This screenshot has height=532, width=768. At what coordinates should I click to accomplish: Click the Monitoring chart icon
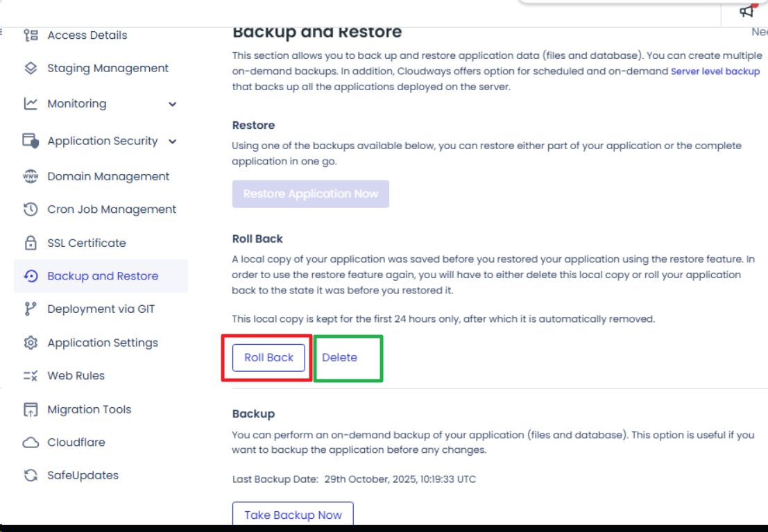(31, 104)
